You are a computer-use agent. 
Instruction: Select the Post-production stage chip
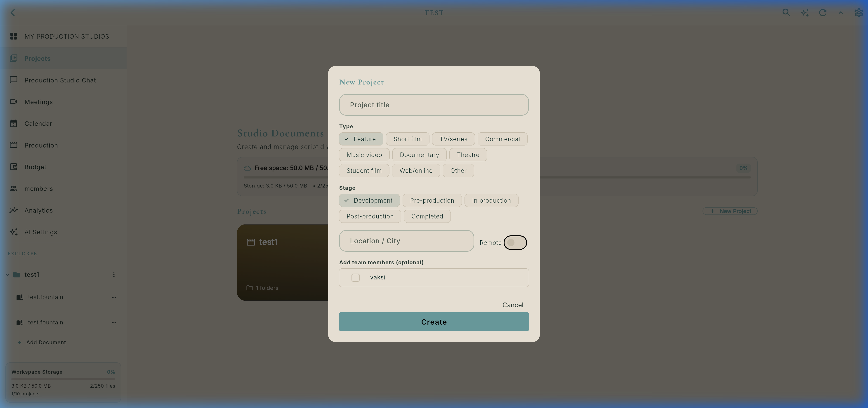pyautogui.click(x=370, y=216)
